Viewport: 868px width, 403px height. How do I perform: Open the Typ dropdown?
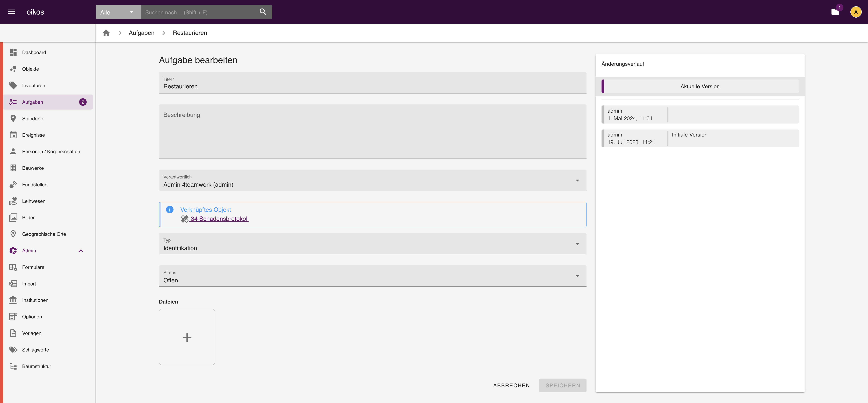pyautogui.click(x=372, y=244)
